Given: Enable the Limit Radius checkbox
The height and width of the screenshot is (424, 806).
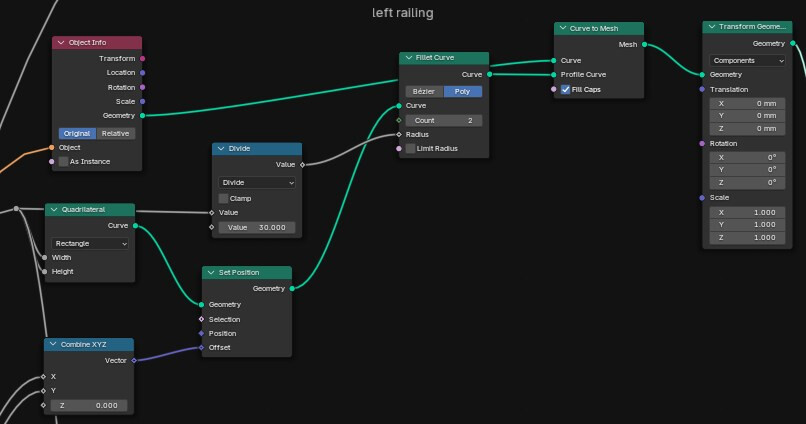Looking at the screenshot, I should pos(410,149).
